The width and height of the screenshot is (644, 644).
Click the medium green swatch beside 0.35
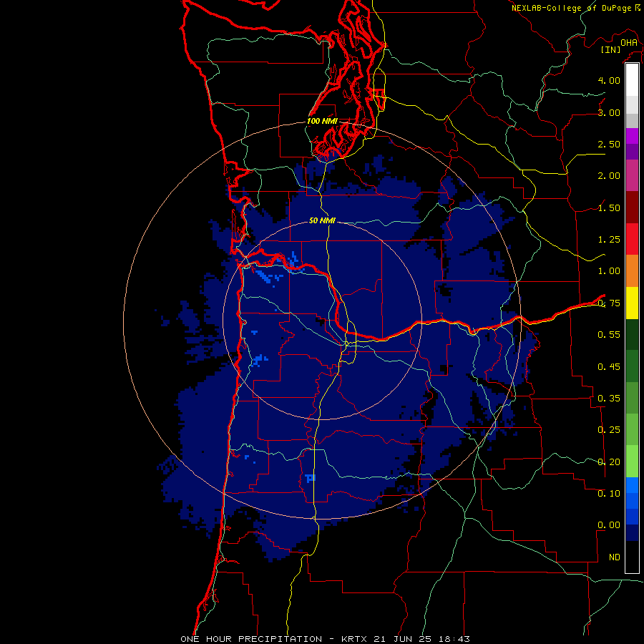coord(632,398)
